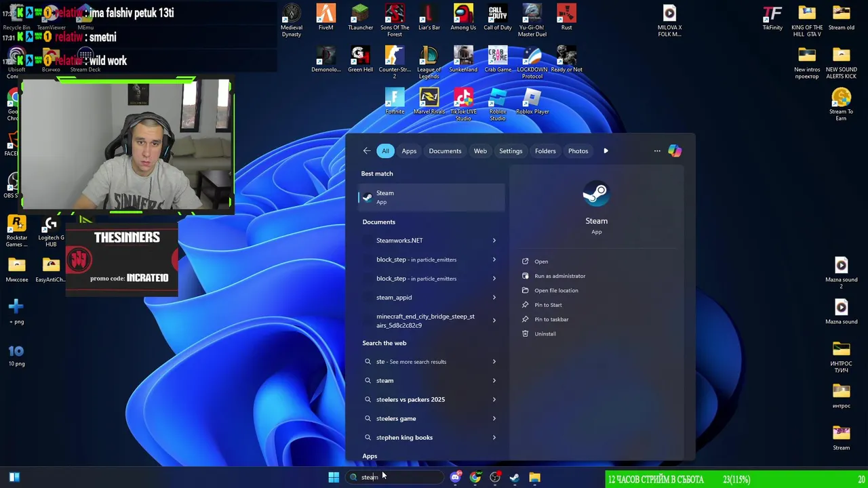Expand 'steelers vs packers 2025' suggestion arrow
This screenshot has height=488, width=868.
point(494,400)
